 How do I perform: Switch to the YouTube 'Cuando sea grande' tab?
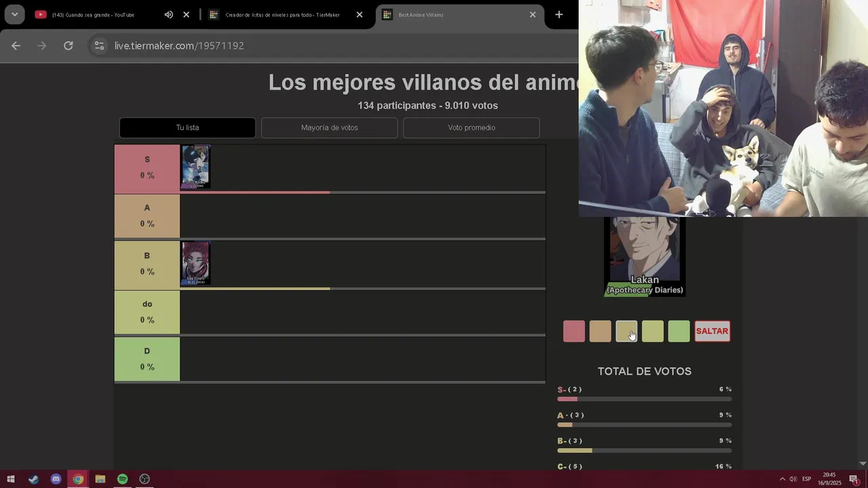point(93,15)
